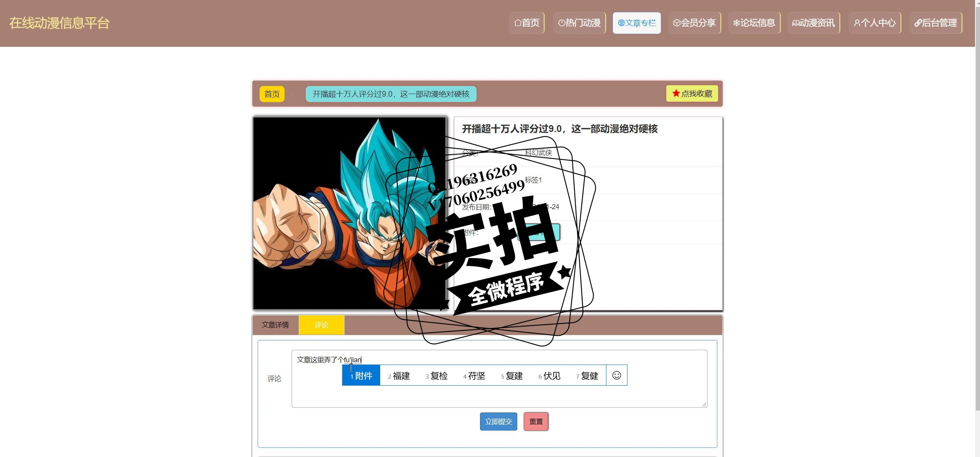Click the globe icon beside 文章专栏

click(621, 23)
